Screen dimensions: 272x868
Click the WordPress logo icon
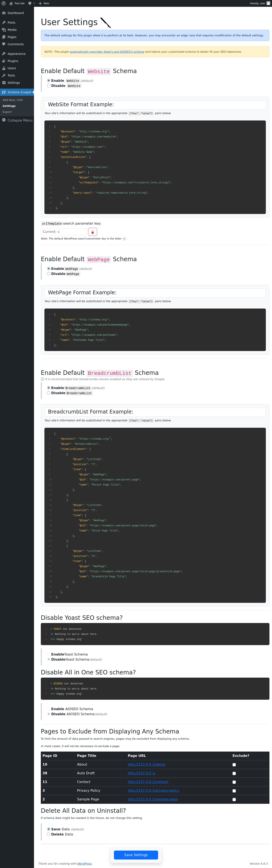coord(4,3)
